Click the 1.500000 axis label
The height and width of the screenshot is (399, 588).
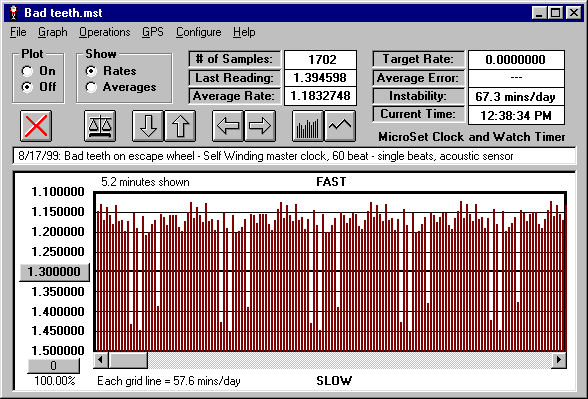point(58,351)
